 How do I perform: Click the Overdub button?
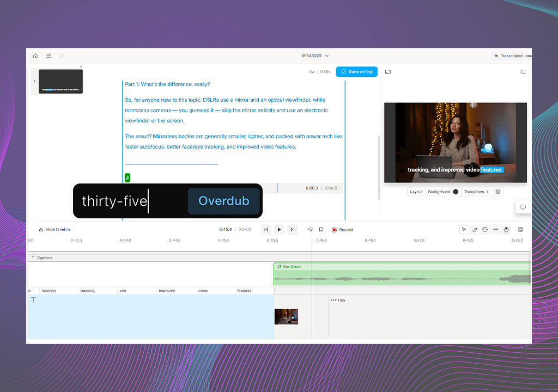[223, 201]
